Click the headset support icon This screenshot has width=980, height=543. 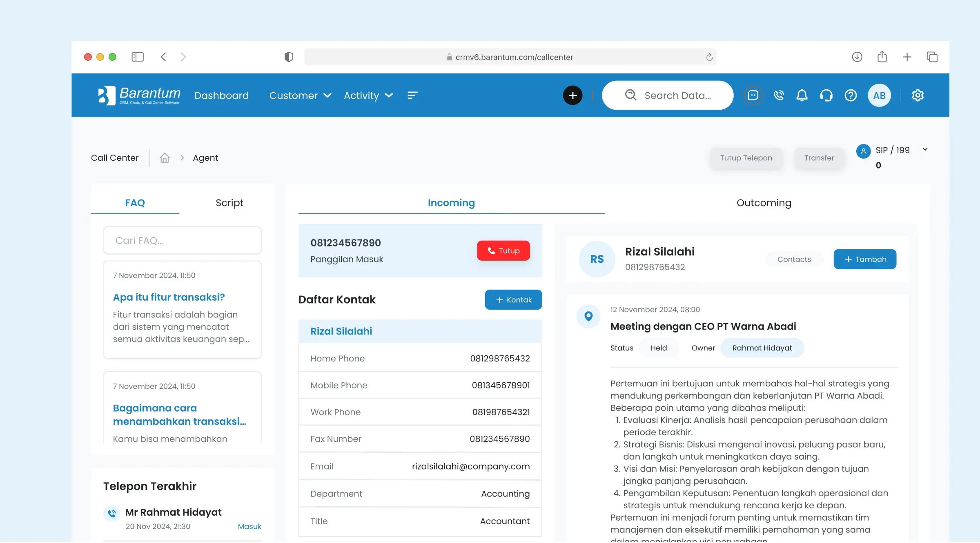coord(826,95)
